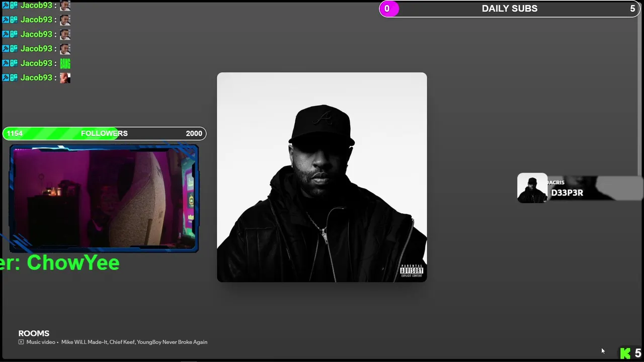Click the red-faced emote in the last chat message
644x362 pixels.
pyautogui.click(x=65, y=78)
